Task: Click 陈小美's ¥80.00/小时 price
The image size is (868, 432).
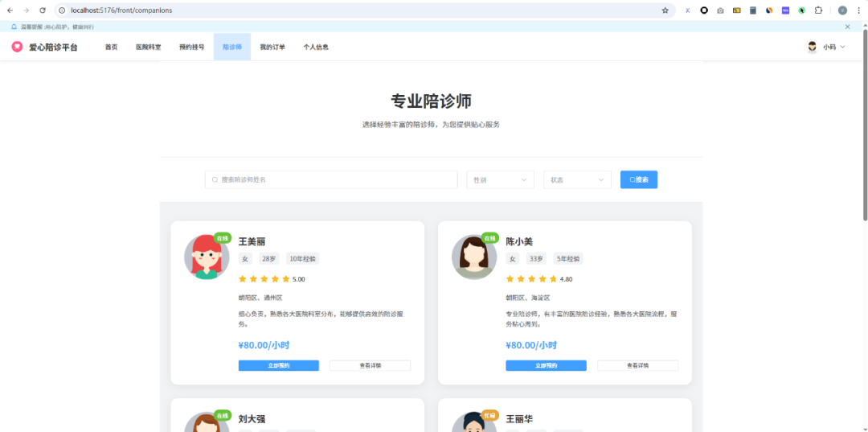Action: (x=531, y=346)
